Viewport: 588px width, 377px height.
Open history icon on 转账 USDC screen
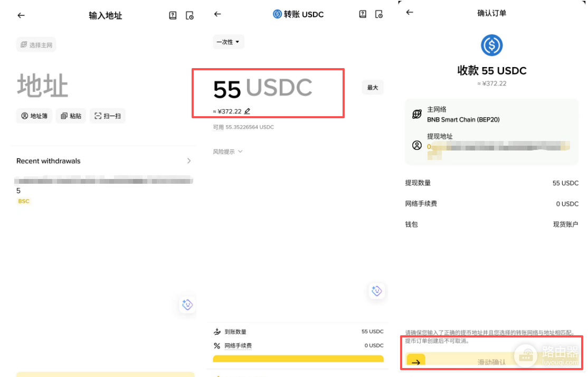point(379,14)
